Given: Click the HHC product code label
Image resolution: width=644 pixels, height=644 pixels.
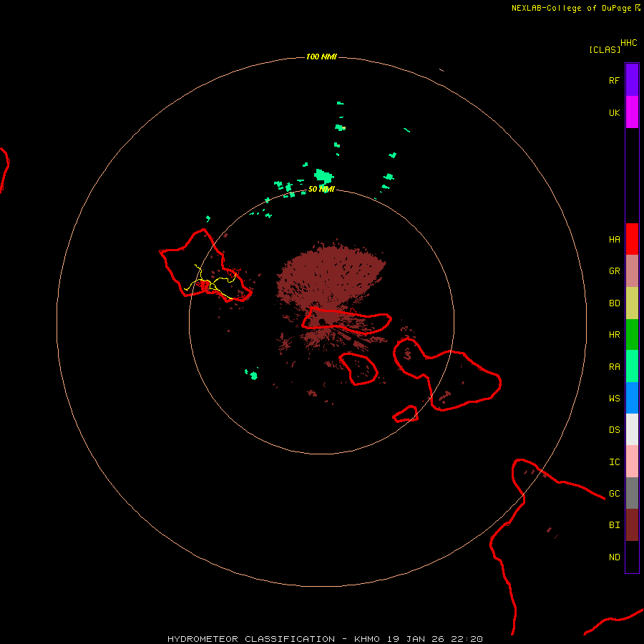Looking at the screenshot, I should click(x=628, y=43).
